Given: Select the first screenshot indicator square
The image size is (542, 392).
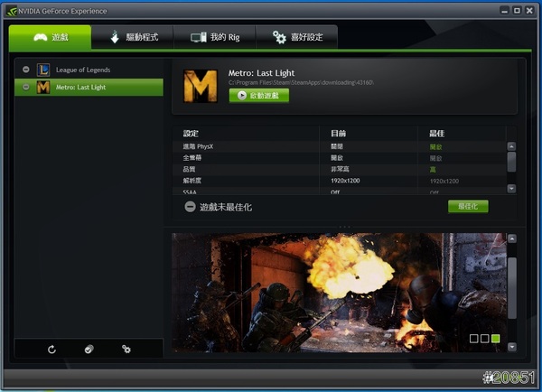Looking at the screenshot, I should (474, 339).
